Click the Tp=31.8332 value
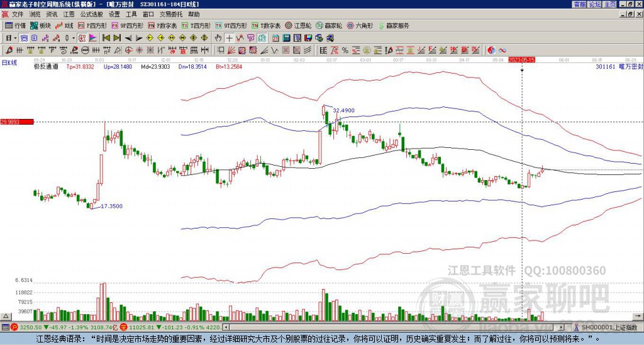 pos(80,67)
